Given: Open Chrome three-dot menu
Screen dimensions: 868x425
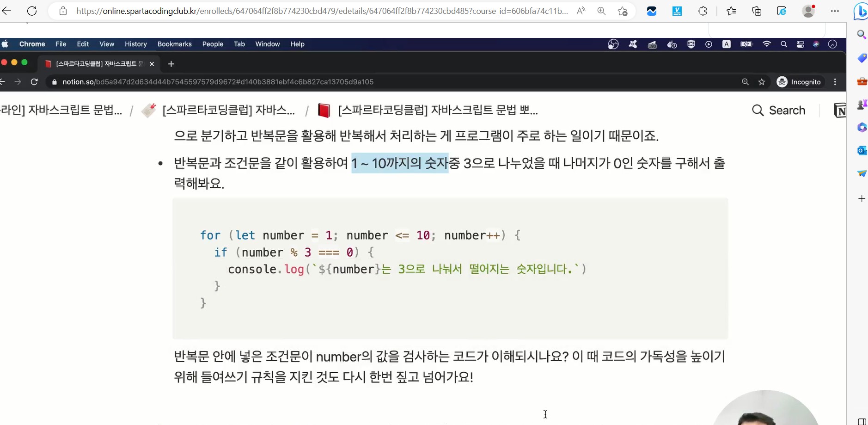Looking at the screenshot, I should click(835, 82).
